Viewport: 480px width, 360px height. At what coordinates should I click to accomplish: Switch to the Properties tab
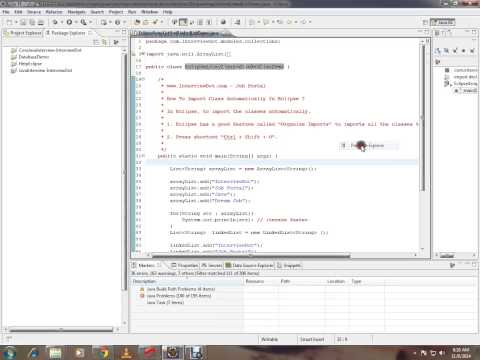[185, 266]
